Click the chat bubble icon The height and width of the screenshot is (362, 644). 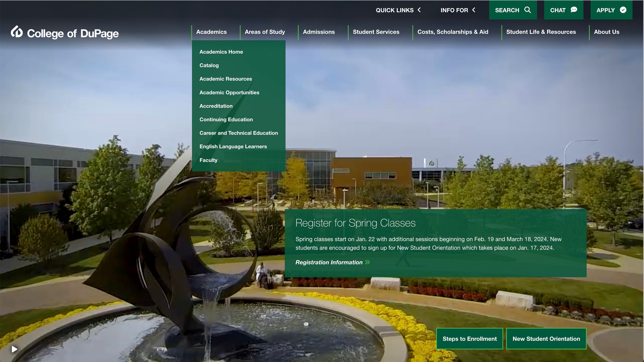coord(574,10)
